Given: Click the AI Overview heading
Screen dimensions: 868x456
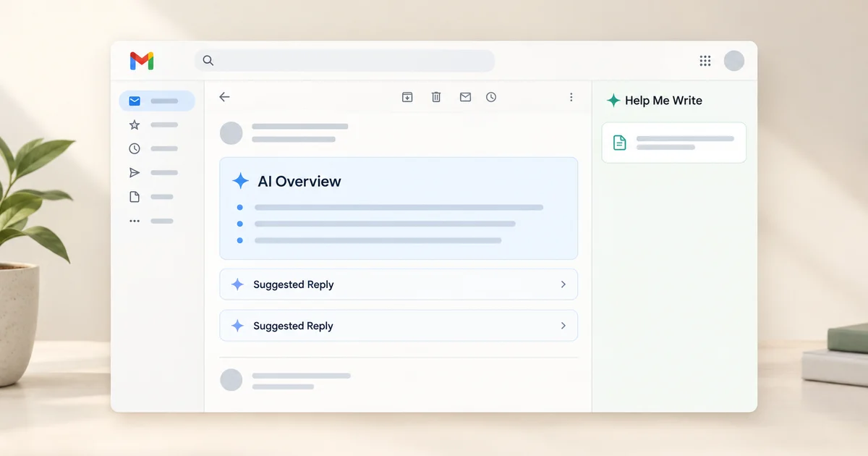Looking at the screenshot, I should (299, 182).
